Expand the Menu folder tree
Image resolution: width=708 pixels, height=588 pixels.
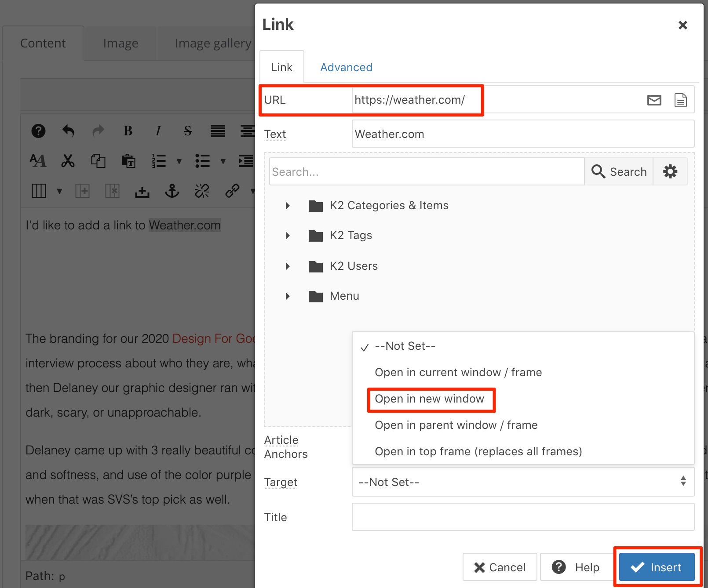[288, 296]
